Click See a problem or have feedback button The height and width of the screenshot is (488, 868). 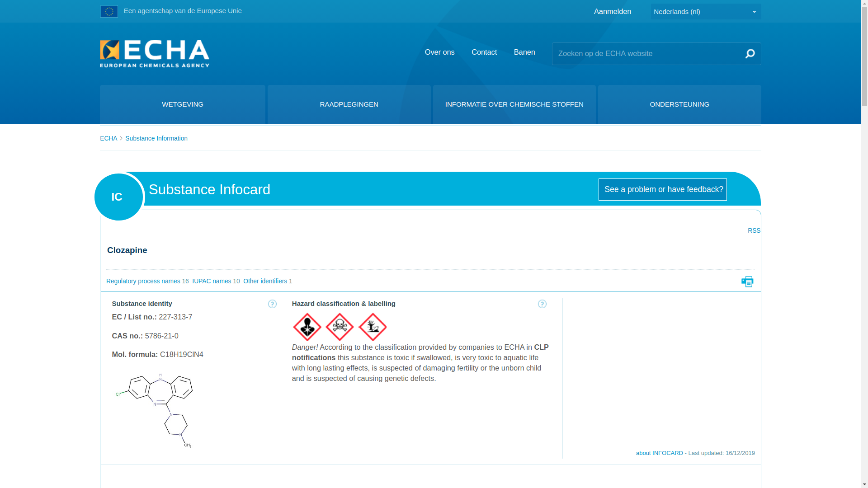pos(662,189)
